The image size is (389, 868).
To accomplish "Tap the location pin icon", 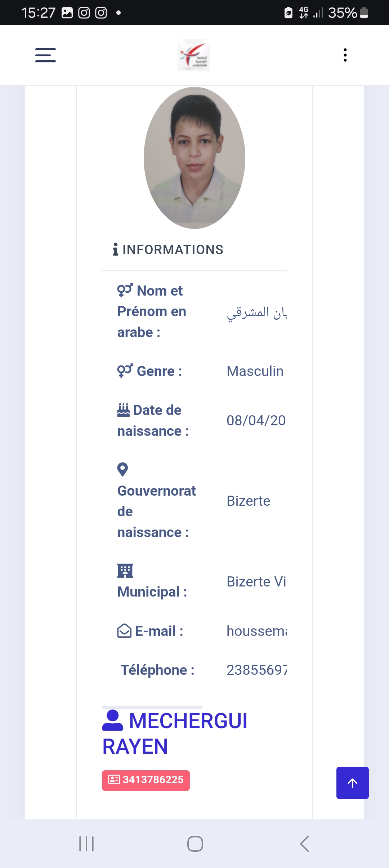I will tap(122, 469).
